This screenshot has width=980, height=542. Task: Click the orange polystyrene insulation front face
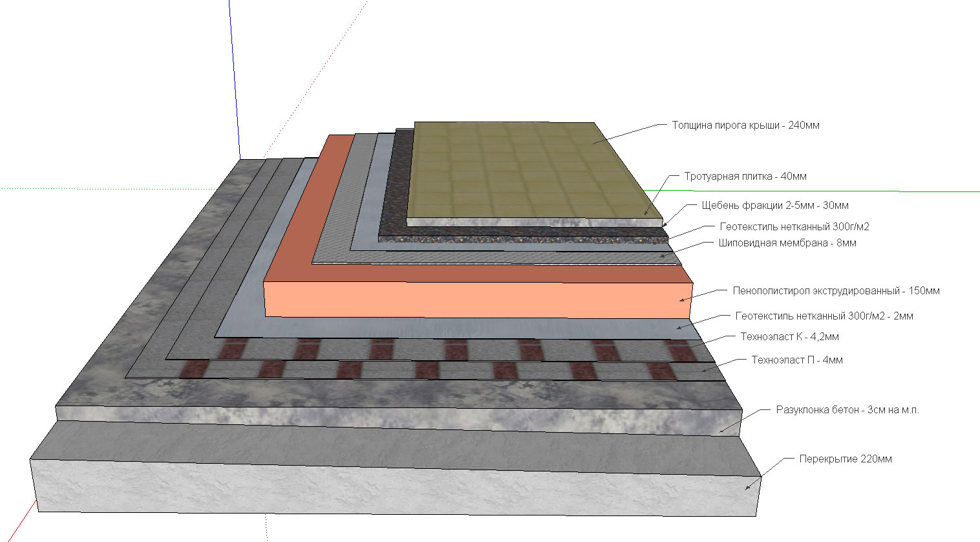[x=478, y=299]
